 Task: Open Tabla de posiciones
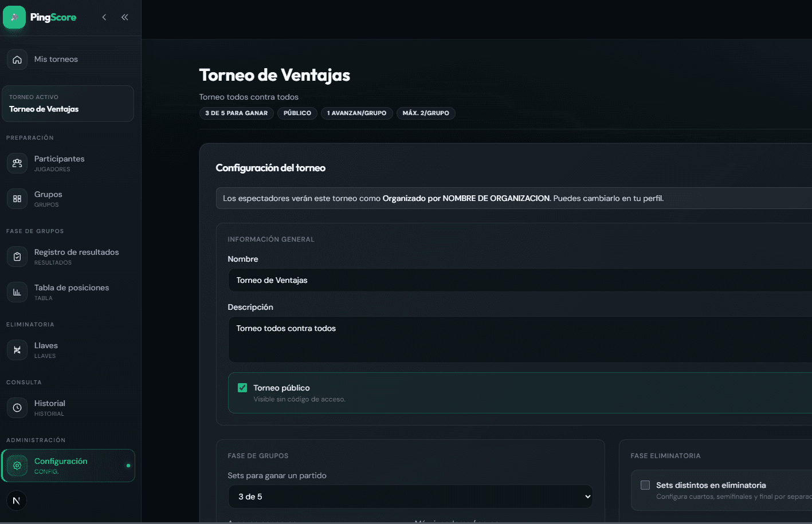coord(68,292)
